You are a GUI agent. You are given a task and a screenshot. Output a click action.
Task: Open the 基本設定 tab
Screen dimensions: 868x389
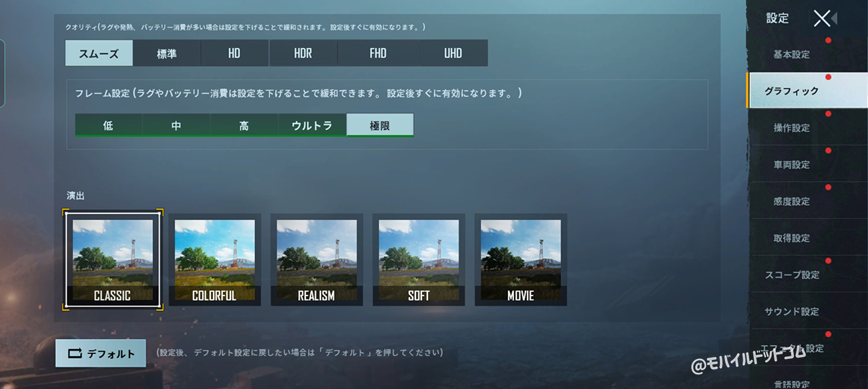point(792,55)
